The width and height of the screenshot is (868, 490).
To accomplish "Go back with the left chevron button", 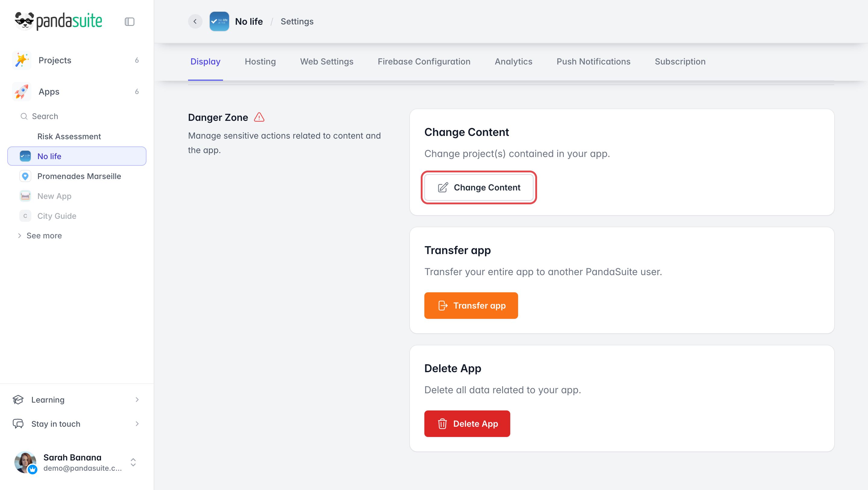I will 195,21.
